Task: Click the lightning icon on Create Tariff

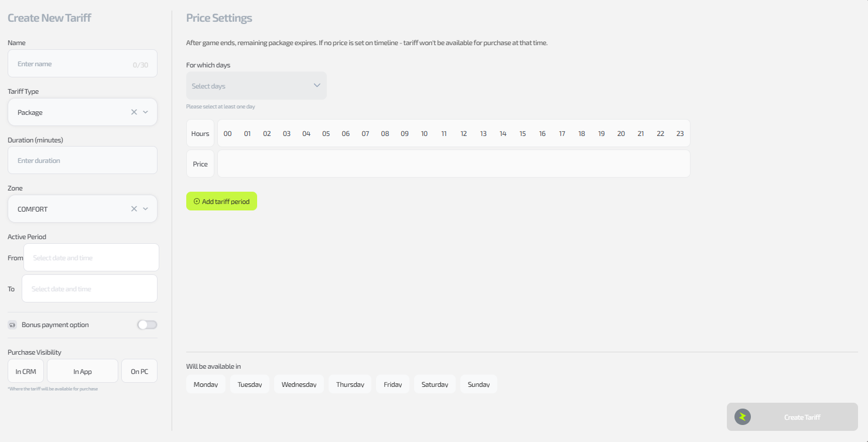Action: pos(743,417)
